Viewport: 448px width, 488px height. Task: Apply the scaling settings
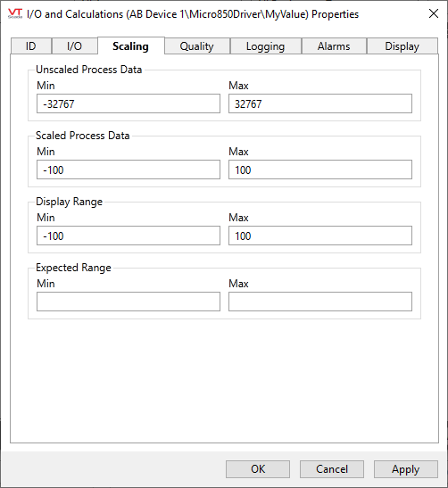pos(406,469)
